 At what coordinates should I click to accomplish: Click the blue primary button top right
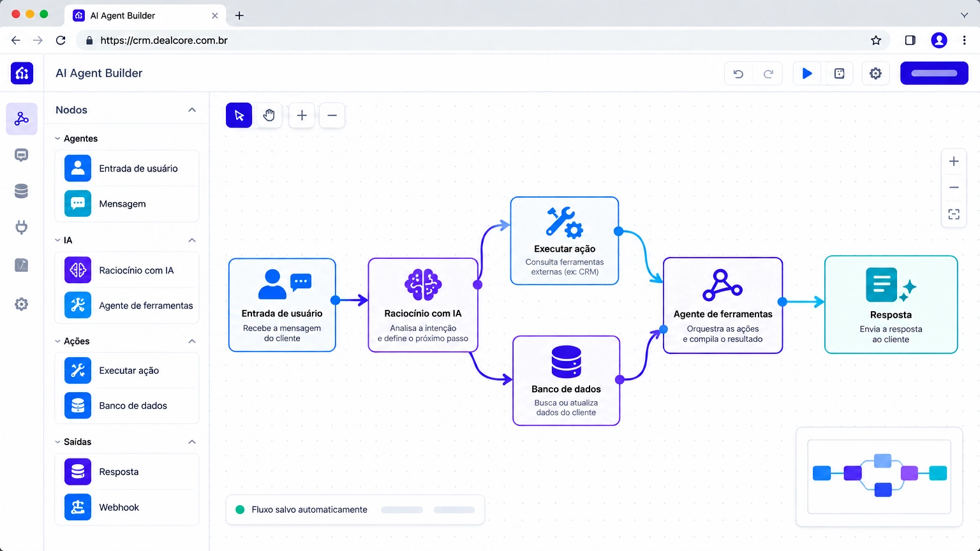[934, 73]
